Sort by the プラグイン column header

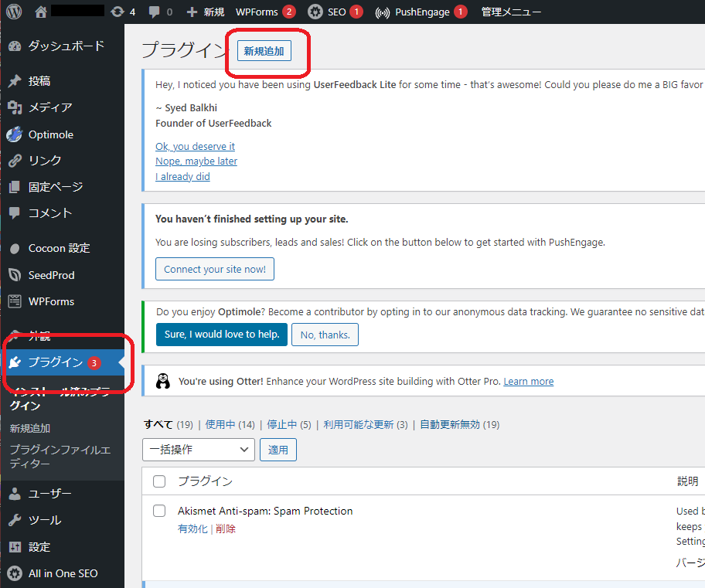(x=205, y=481)
